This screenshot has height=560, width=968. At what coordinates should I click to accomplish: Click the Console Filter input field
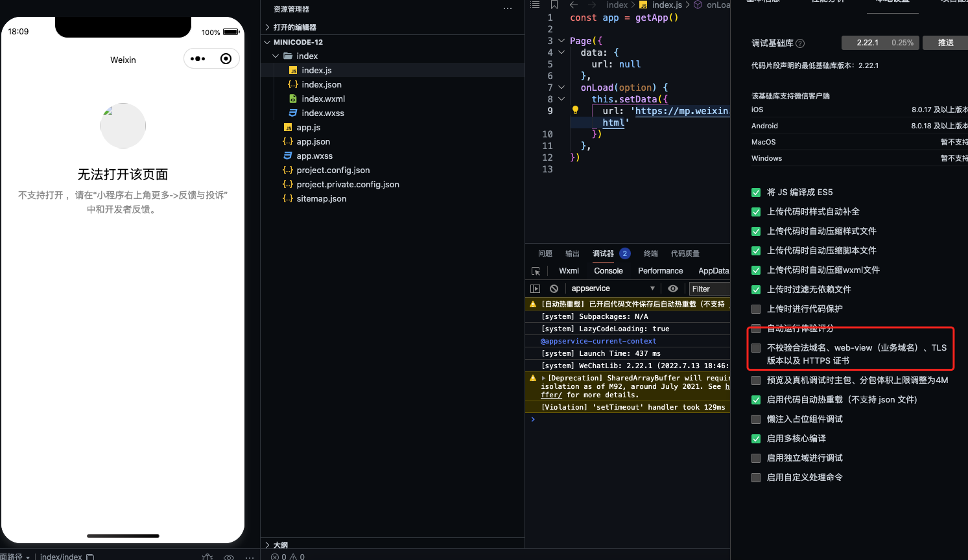coord(709,288)
